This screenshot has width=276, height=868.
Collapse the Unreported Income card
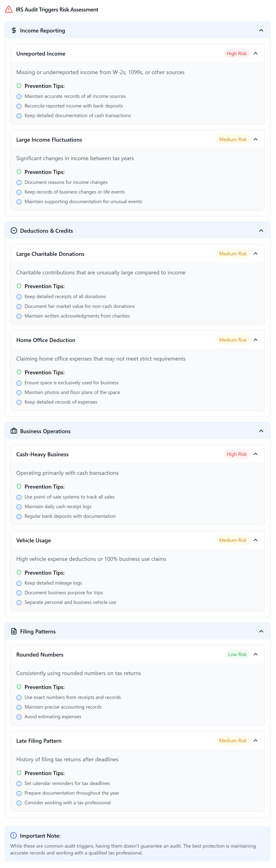click(x=255, y=53)
